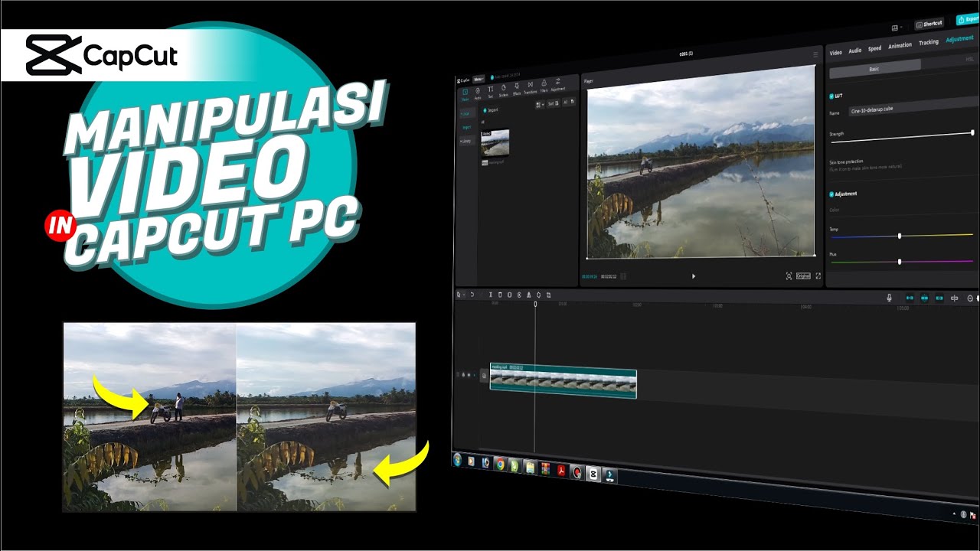Toggle the Adjustment checkbox in right panel
980x551 pixels.
pos(832,194)
